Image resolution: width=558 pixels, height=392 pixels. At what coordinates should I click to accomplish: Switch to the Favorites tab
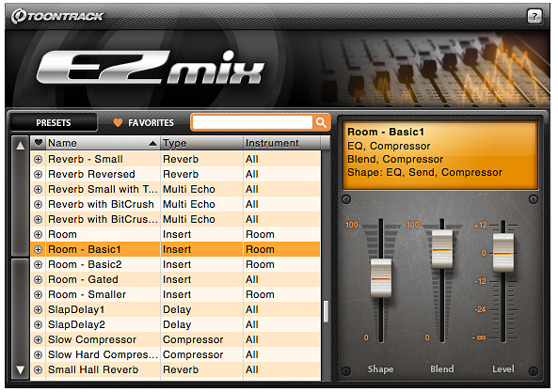pyautogui.click(x=144, y=122)
